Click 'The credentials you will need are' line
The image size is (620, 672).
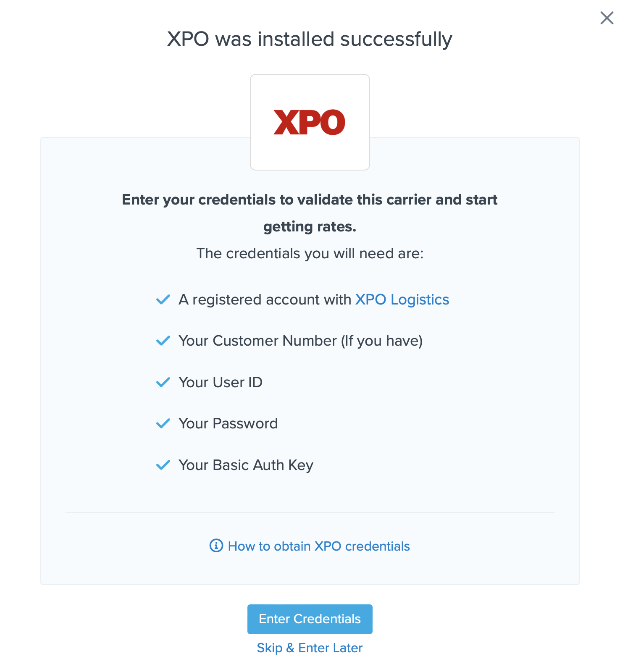(310, 253)
